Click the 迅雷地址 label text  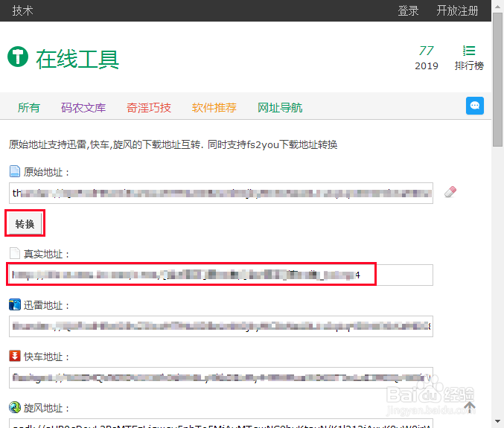46,305
